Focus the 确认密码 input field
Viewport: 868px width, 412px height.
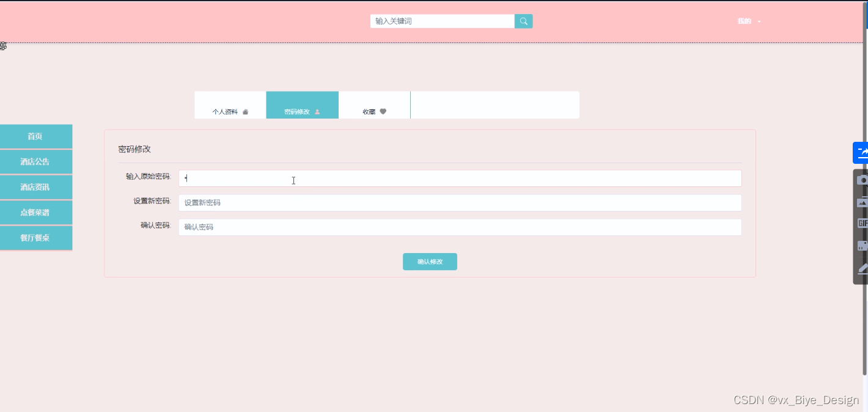(x=460, y=227)
